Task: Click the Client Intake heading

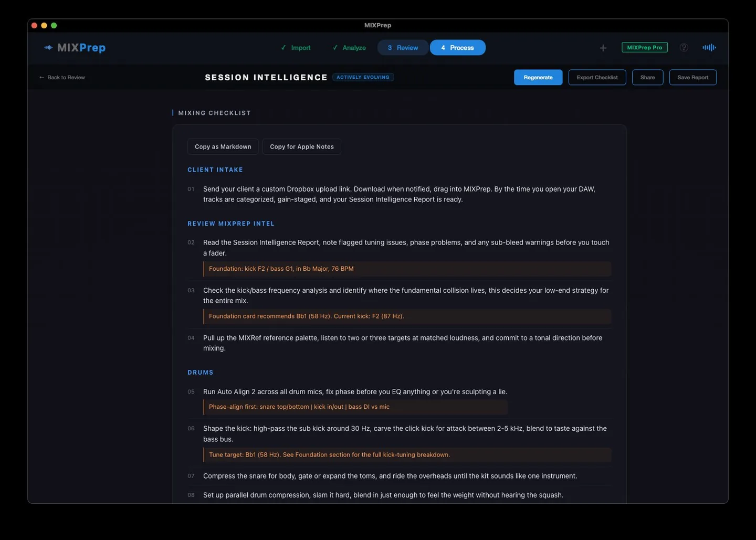Action: (x=215, y=170)
